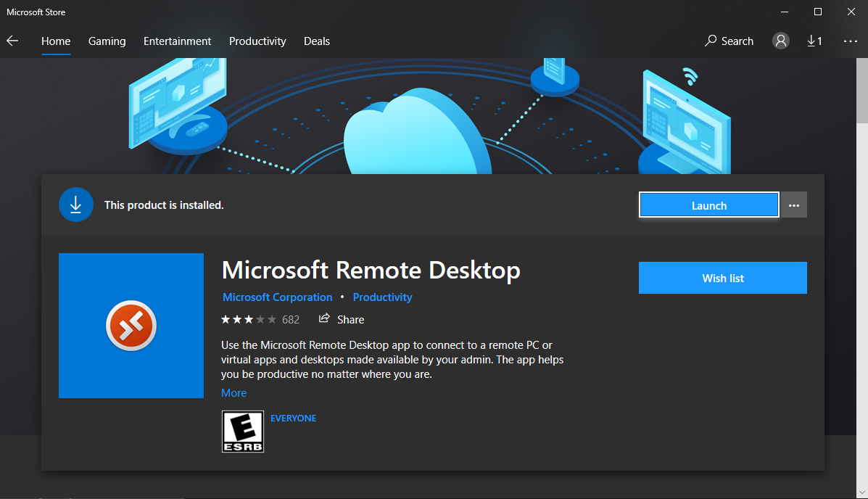Click the Microsoft Remote Desktop title text
This screenshot has height=499, width=868.
tap(371, 271)
